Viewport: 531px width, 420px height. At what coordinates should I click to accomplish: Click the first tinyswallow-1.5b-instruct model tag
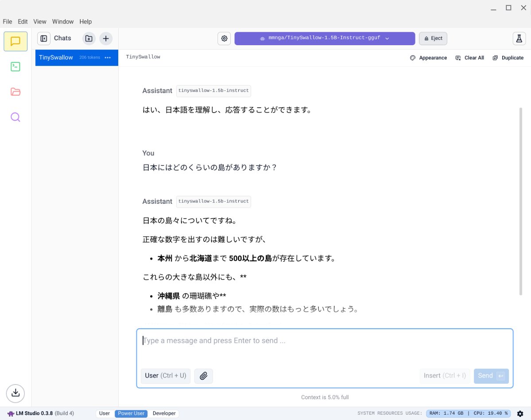213,91
